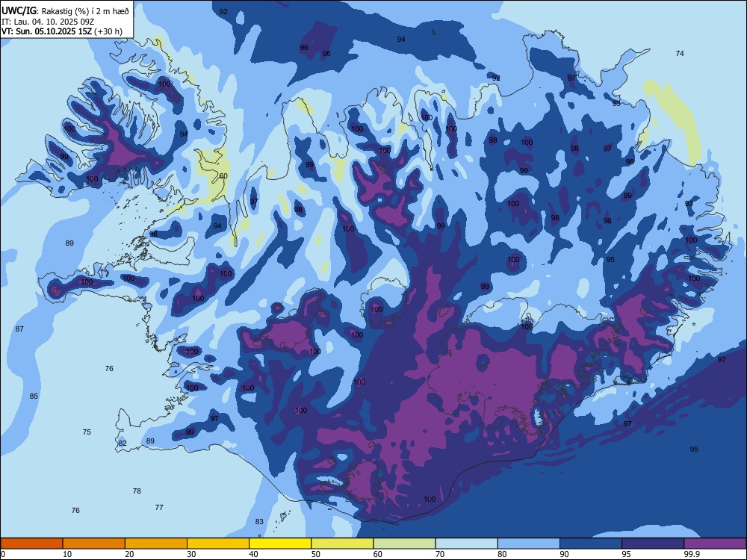Screen dimensions: 747x560
Task: Click the "75" humidity value on the map
Action: [x=87, y=432]
